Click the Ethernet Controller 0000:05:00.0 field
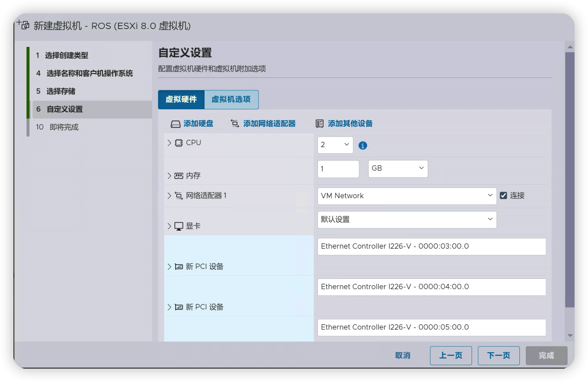The width and height of the screenshot is (588, 382). pos(431,328)
